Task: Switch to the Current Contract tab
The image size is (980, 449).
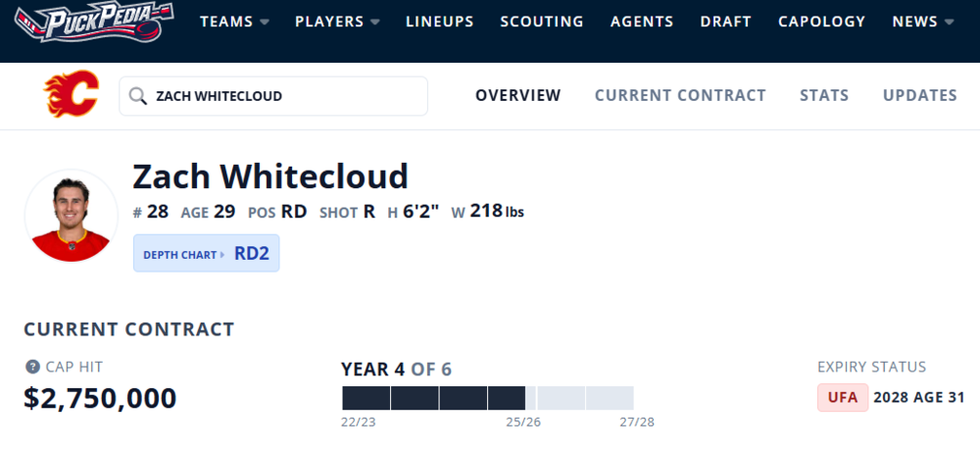Action: click(680, 95)
